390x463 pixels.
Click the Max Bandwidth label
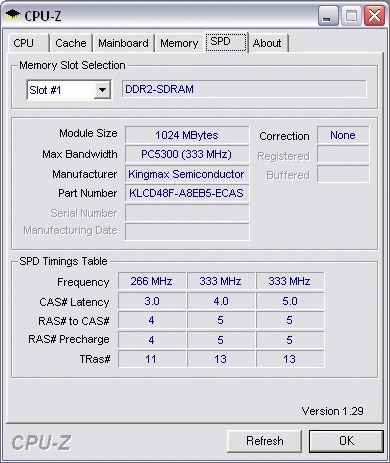80,154
